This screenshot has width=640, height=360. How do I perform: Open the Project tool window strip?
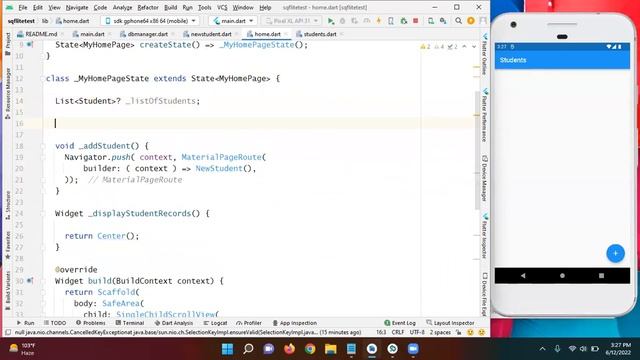[x=8, y=44]
